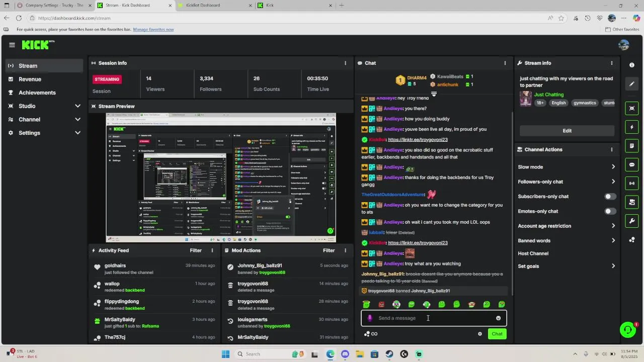Open the hamburger menu beside Kick logo
The height and width of the screenshot is (362, 644).
pyautogui.click(x=12, y=45)
